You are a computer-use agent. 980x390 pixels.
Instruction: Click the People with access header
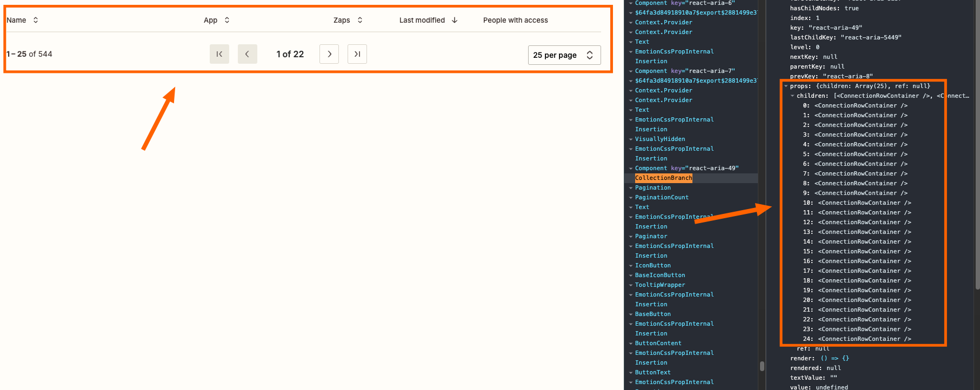515,20
